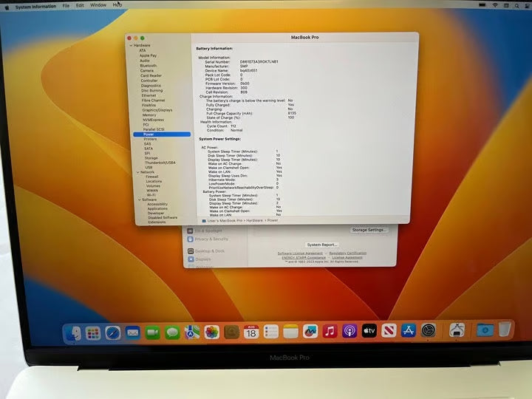This screenshot has height=399, width=532.
Task: Click the Wi-Fi status icon in the menu bar
Action: 495,5
